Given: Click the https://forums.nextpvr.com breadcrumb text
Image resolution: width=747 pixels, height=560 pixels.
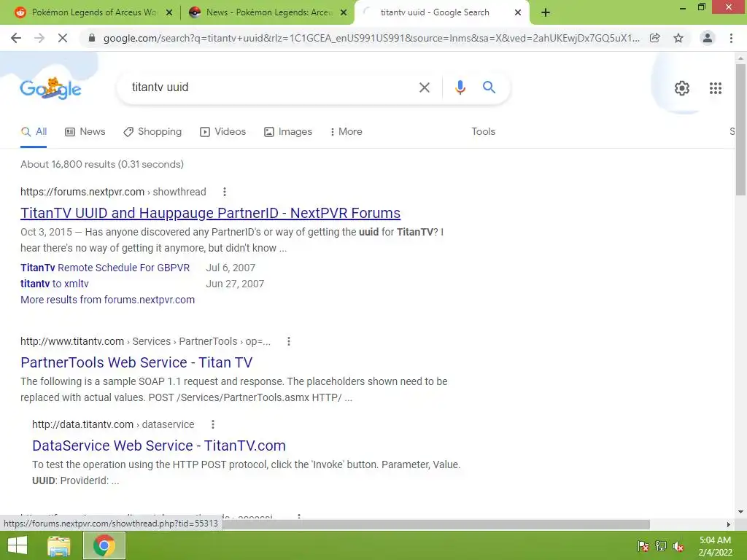Looking at the screenshot, I should (82, 192).
